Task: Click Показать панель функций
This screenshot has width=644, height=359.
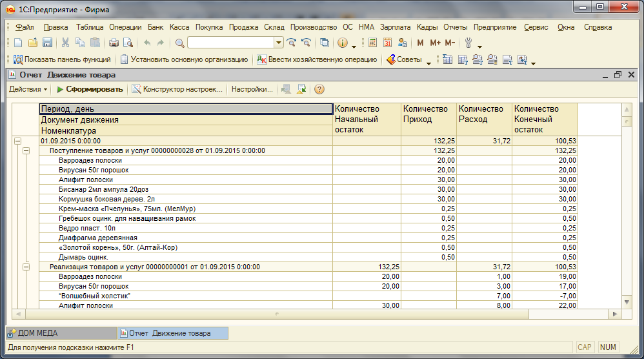Action: point(62,59)
